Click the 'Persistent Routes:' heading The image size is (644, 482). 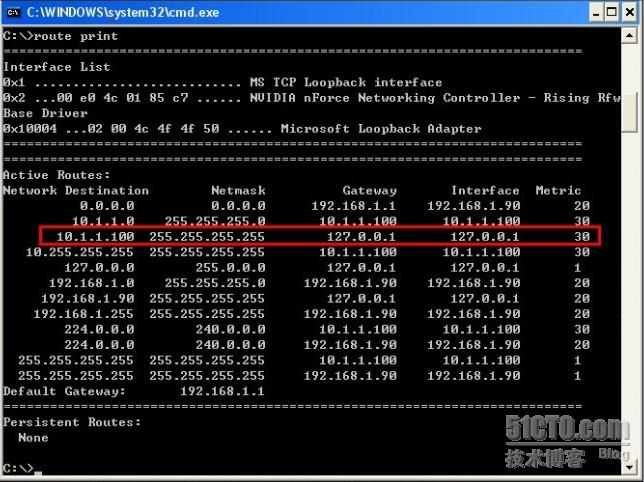[72, 422]
